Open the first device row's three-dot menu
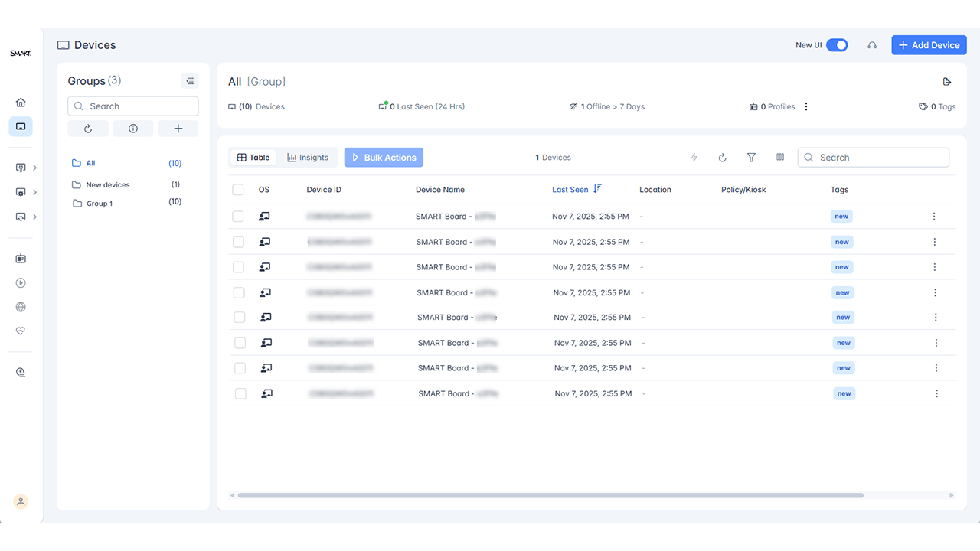980x551 pixels. [934, 216]
